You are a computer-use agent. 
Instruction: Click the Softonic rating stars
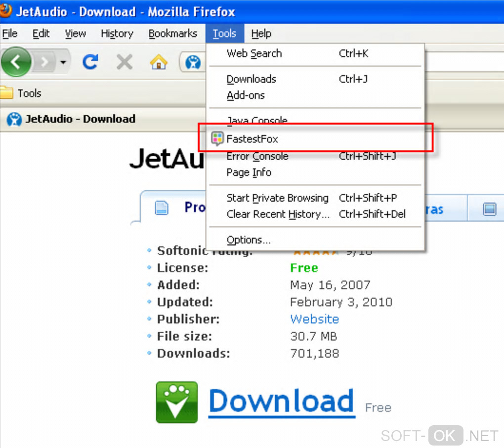(315, 253)
